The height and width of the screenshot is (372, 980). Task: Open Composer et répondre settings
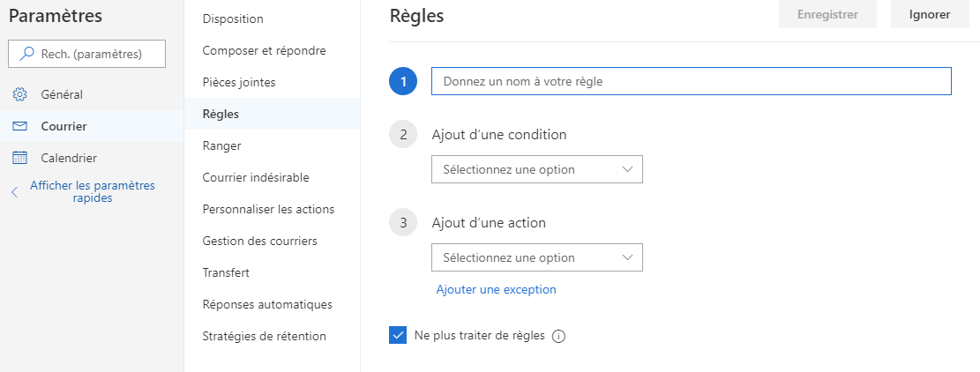coord(264,50)
